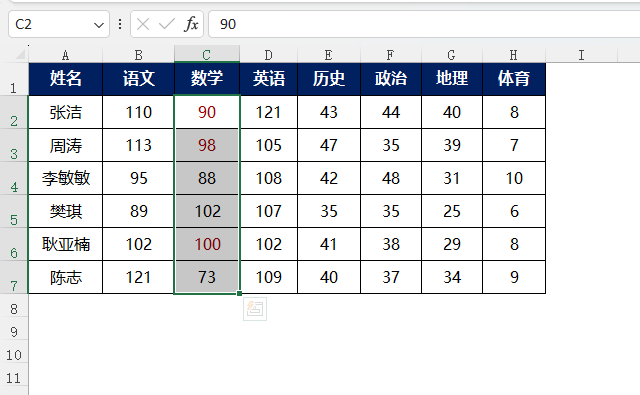Click the red 100 in the 数学 column
Screen dimensions: 640x395
(x=207, y=244)
